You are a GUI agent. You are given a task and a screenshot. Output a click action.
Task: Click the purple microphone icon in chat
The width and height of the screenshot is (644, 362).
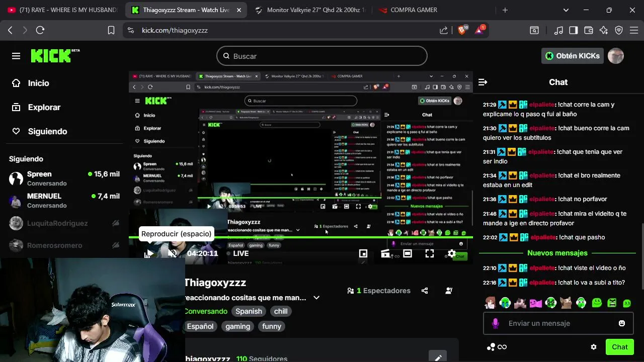click(496, 323)
